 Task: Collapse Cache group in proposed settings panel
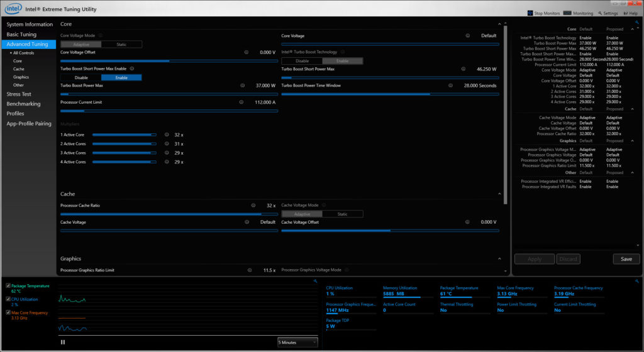tap(632, 109)
